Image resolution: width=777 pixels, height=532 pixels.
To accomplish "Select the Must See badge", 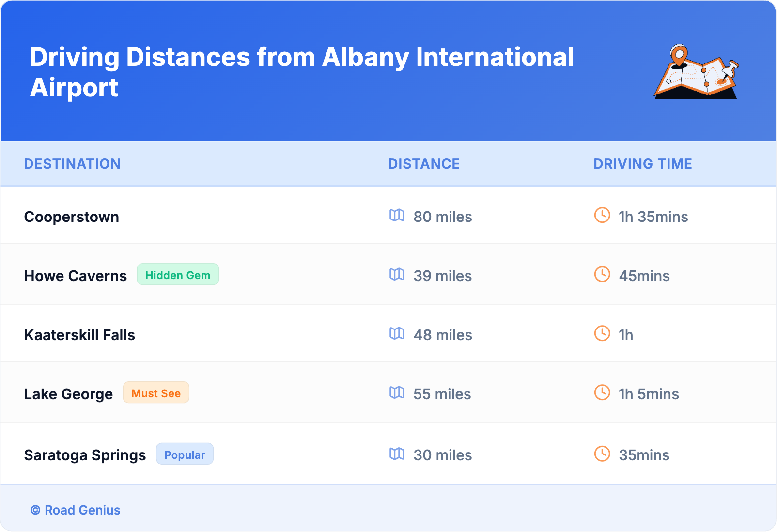I will (156, 393).
